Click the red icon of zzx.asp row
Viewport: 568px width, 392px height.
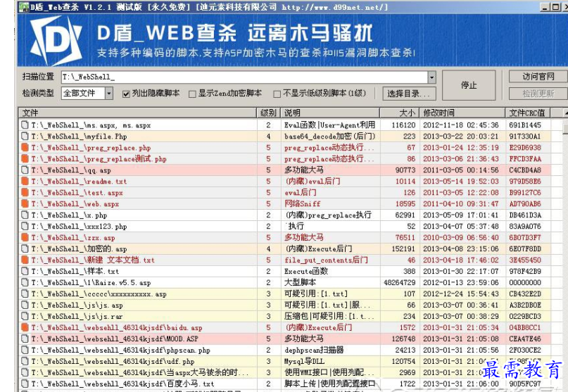(25, 237)
